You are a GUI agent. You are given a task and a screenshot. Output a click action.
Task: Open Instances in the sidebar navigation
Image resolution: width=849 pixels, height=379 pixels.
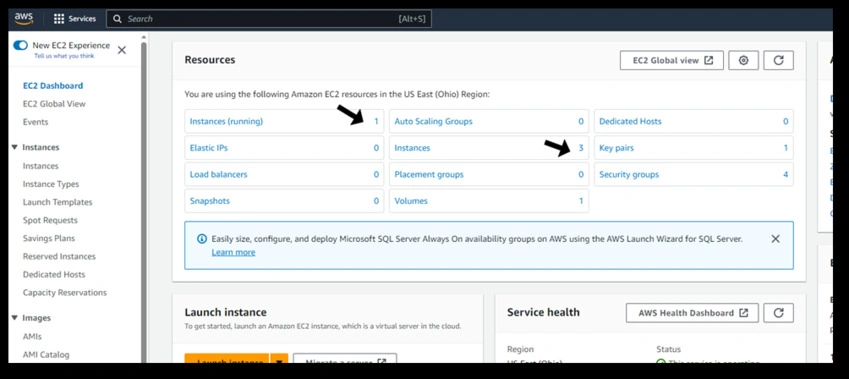coord(41,166)
